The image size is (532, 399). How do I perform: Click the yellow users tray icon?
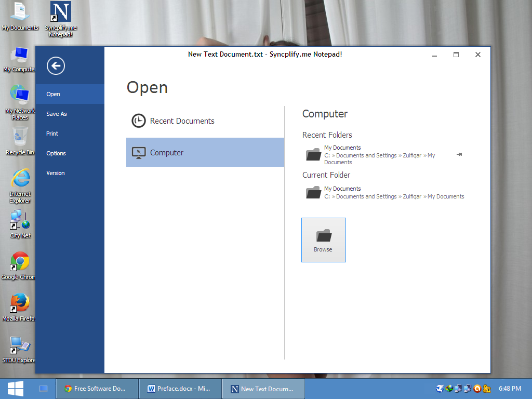[x=487, y=389]
